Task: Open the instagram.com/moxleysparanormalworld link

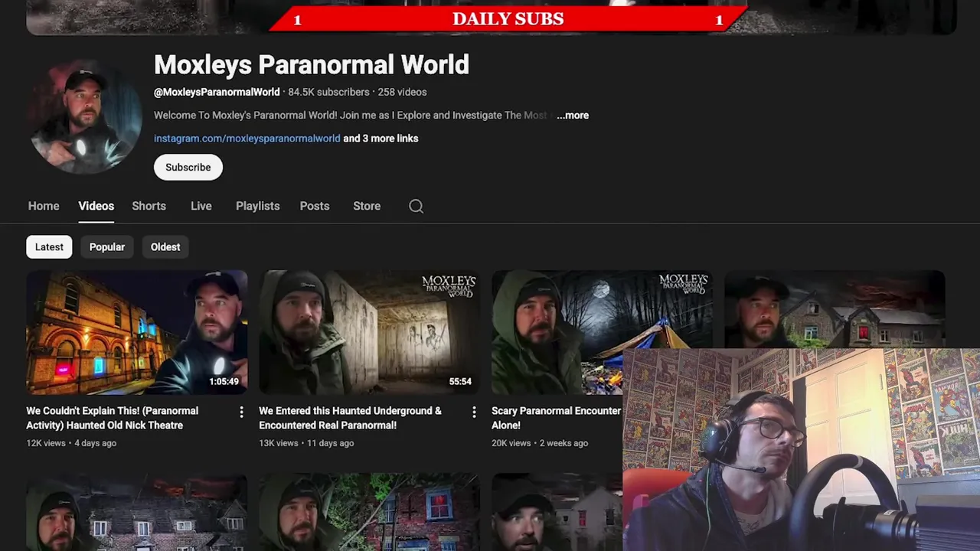Action: coord(247,139)
